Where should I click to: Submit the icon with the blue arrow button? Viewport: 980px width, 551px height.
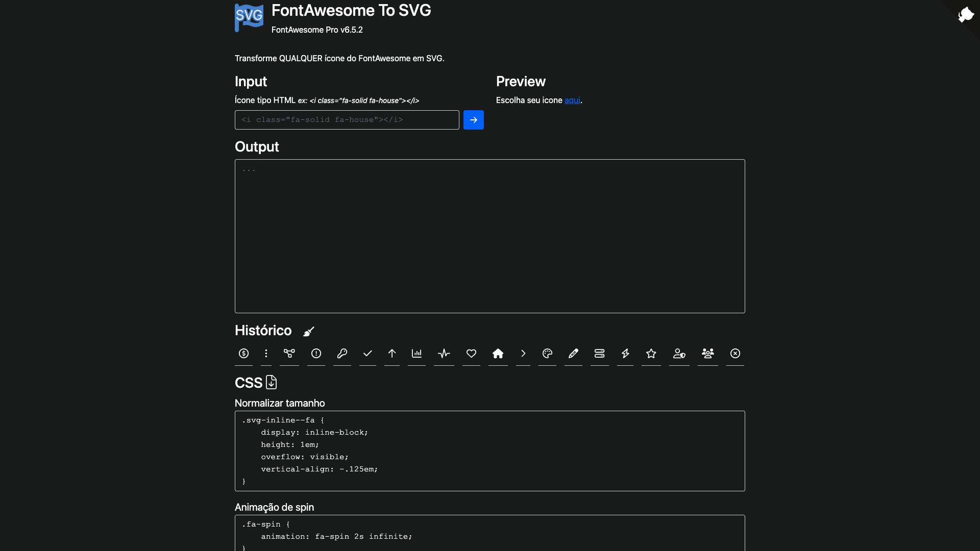click(474, 120)
